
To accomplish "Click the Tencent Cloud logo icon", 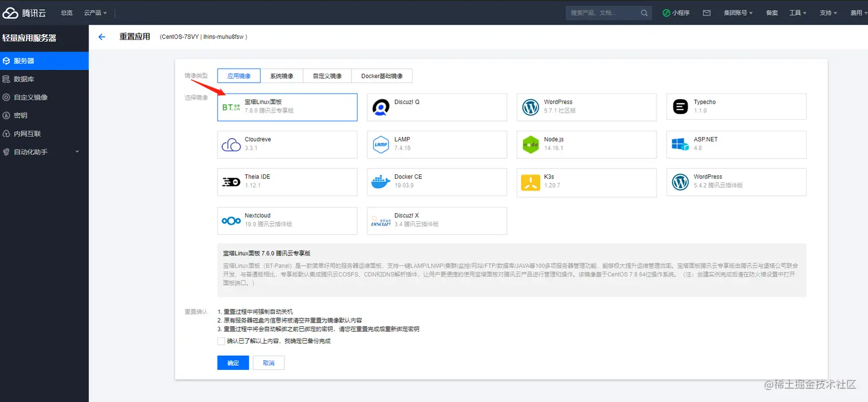I will click(x=10, y=13).
